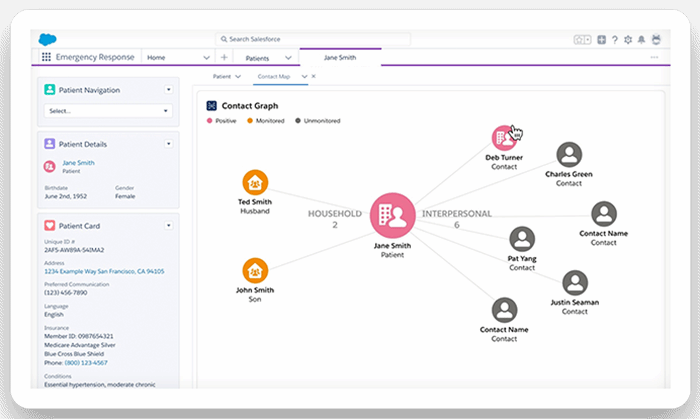Click Pat Yang contact node

521,239
